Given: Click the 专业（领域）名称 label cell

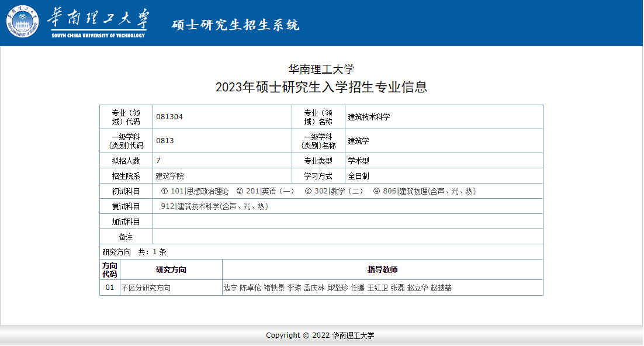Looking at the screenshot, I should (x=318, y=117).
